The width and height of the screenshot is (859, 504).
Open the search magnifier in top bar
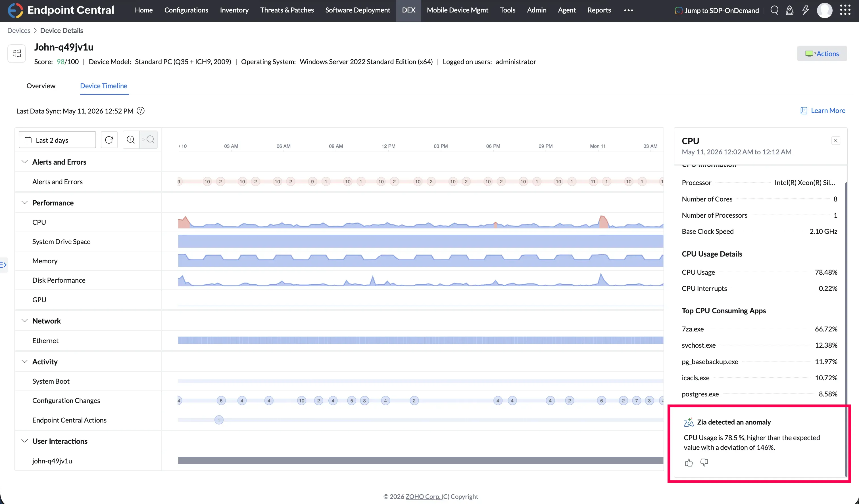tap(774, 10)
